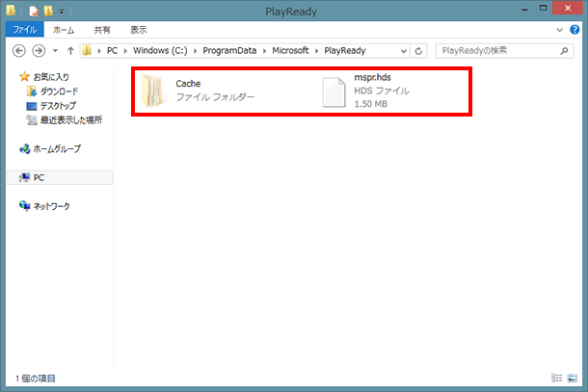Open Help with the question mark icon
The image size is (588, 392).
coord(575,30)
